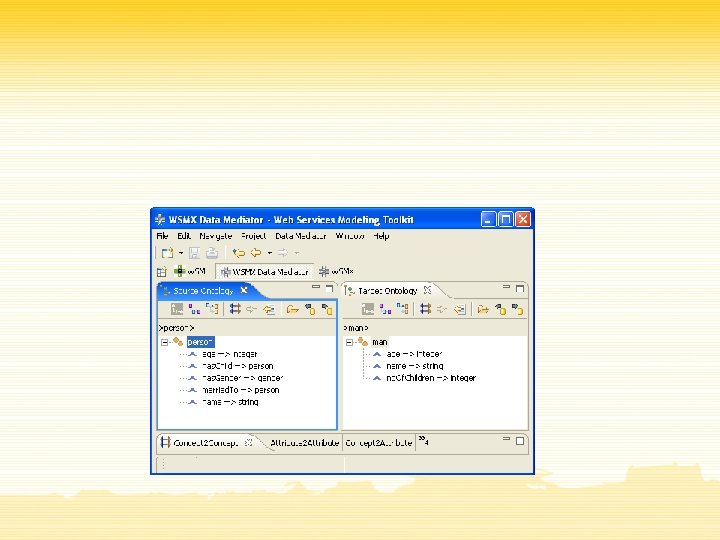
Task: Select hasGender => gender attribute
Action: click(242, 378)
